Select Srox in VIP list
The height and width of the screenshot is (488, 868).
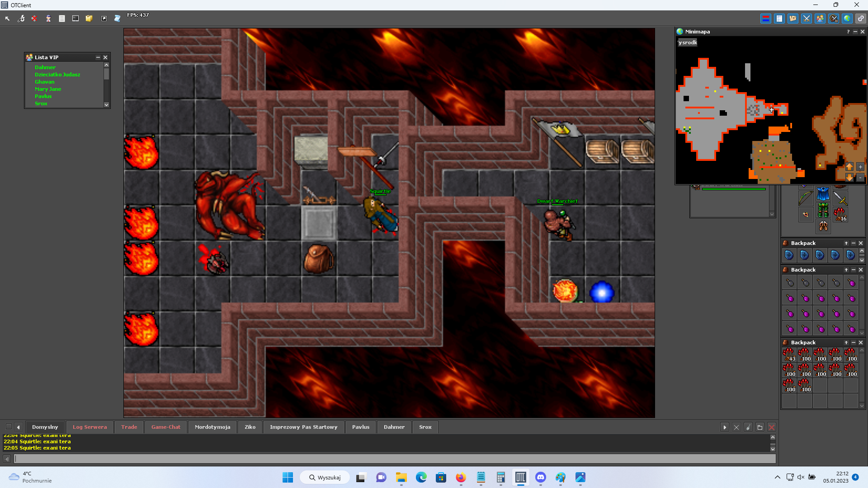coord(41,103)
